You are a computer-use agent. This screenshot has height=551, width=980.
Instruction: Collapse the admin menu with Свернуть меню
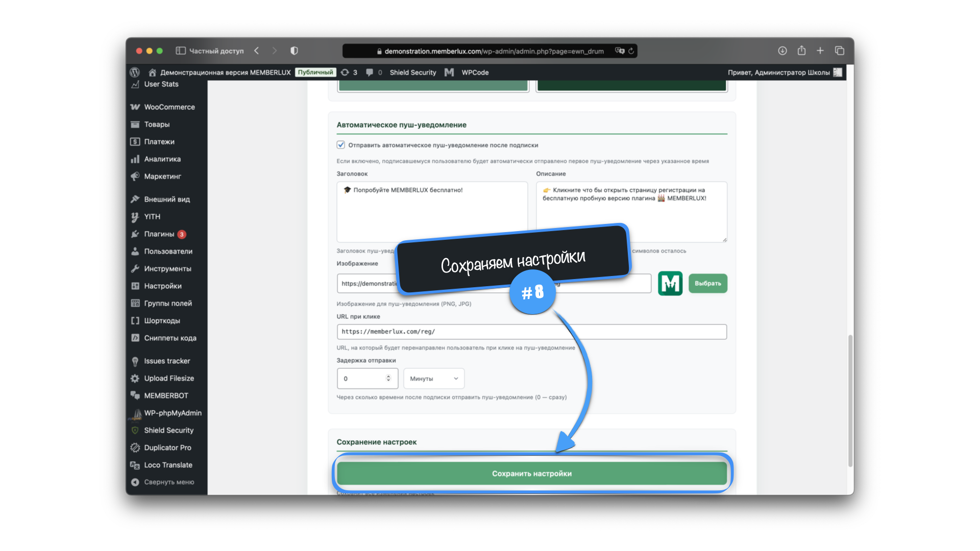click(168, 482)
